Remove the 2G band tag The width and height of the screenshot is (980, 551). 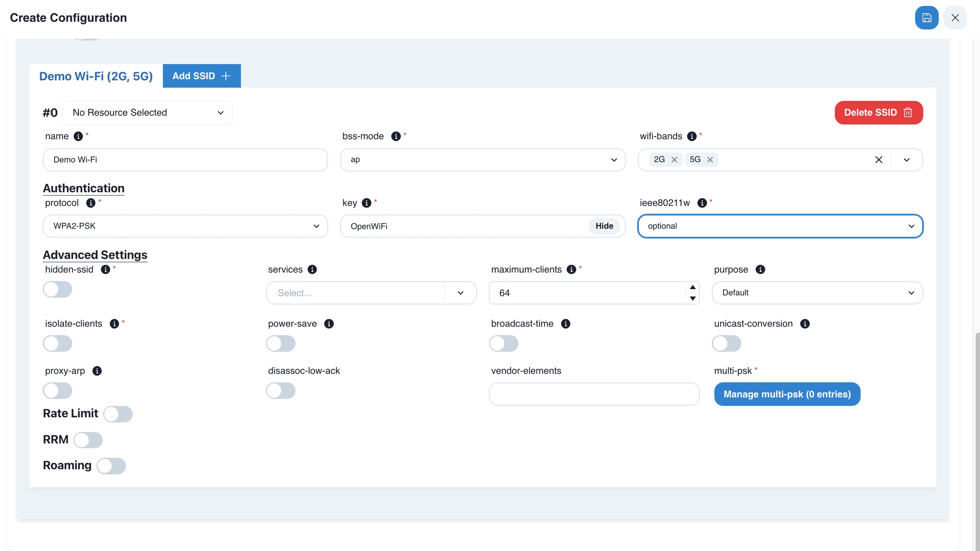tap(674, 160)
